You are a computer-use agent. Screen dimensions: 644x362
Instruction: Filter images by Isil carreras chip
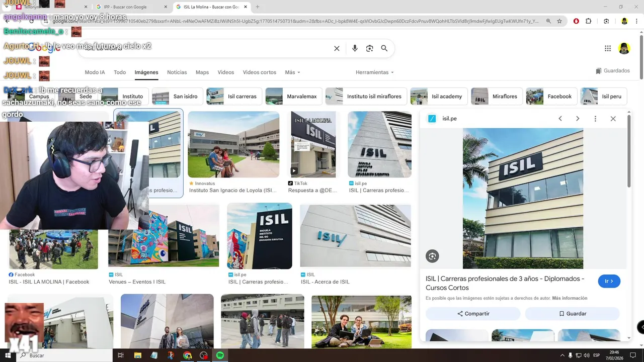pos(234,96)
